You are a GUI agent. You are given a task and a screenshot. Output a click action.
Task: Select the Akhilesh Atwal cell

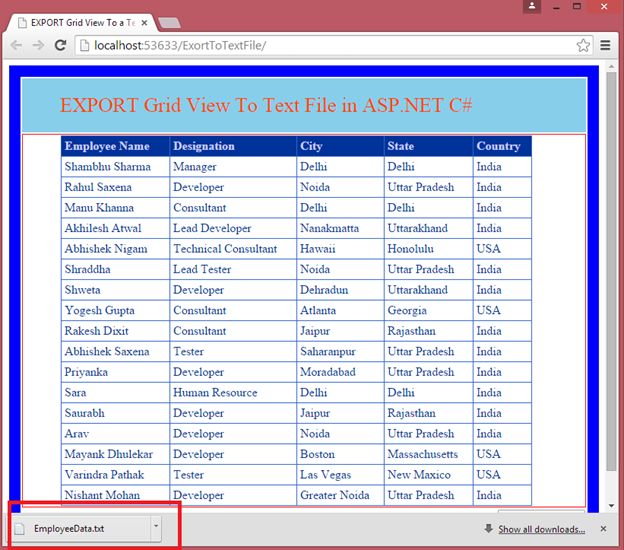click(x=115, y=228)
